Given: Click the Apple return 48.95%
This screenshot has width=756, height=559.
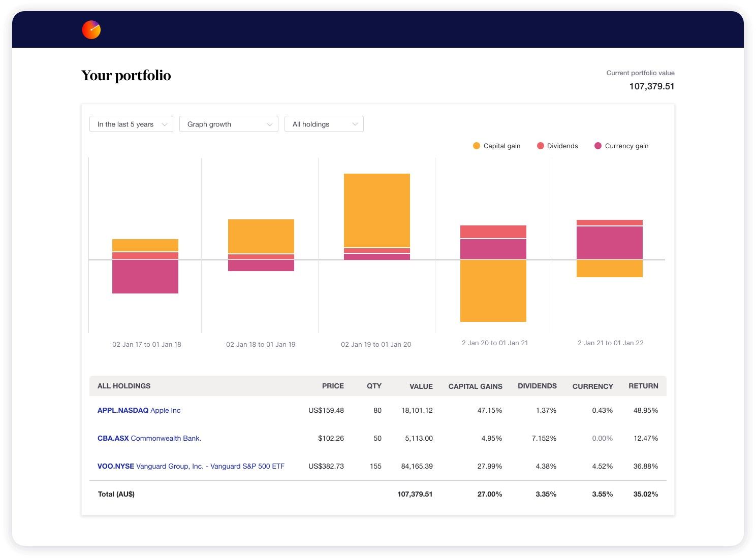Looking at the screenshot, I should 646,410.
